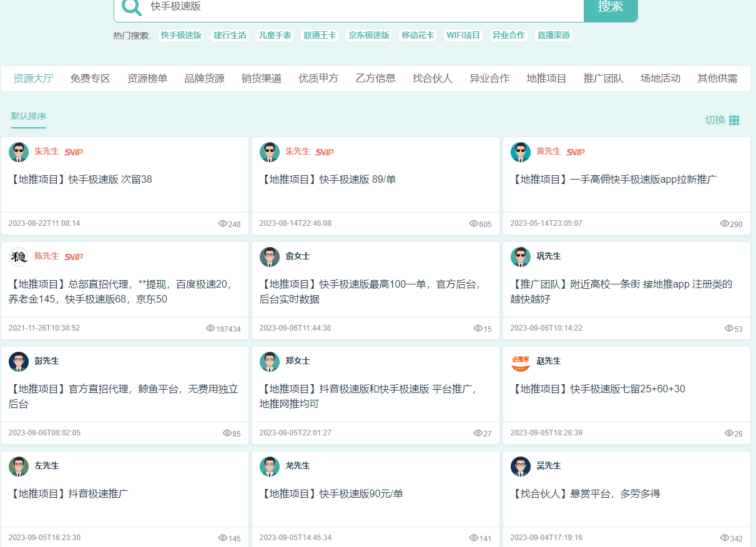
Task: Click 吴先生's profile avatar
Action: (x=521, y=467)
